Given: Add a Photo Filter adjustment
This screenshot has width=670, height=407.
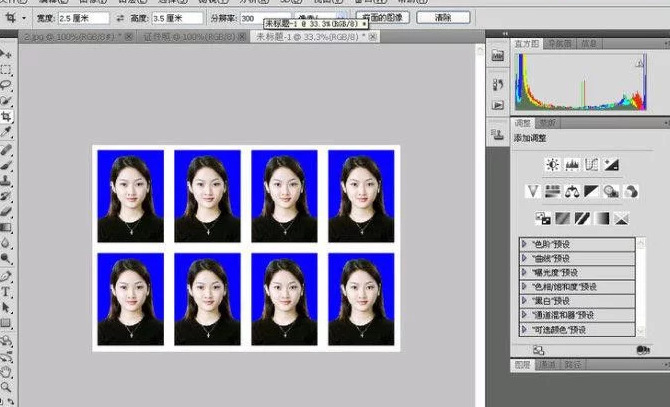Looking at the screenshot, I should pyautogui.click(x=611, y=191).
